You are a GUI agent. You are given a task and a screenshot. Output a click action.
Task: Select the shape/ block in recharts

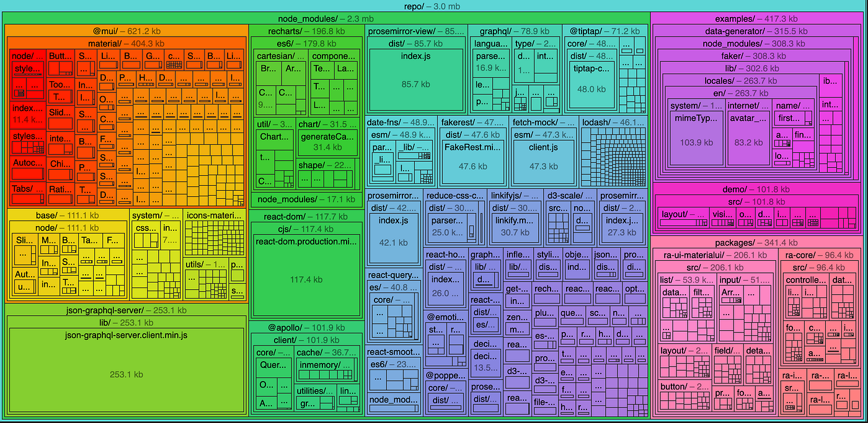[x=326, y=165]
